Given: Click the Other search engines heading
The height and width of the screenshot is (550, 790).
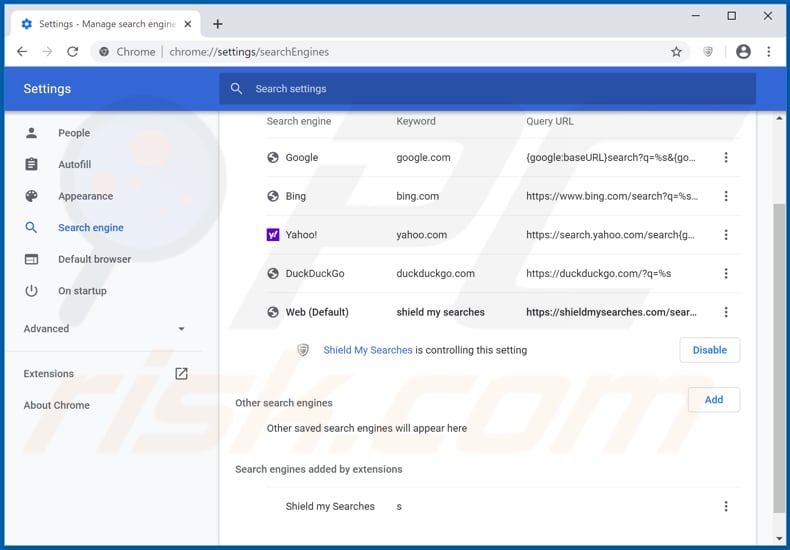Looking at the screenshot, I should tap(284, 403).
